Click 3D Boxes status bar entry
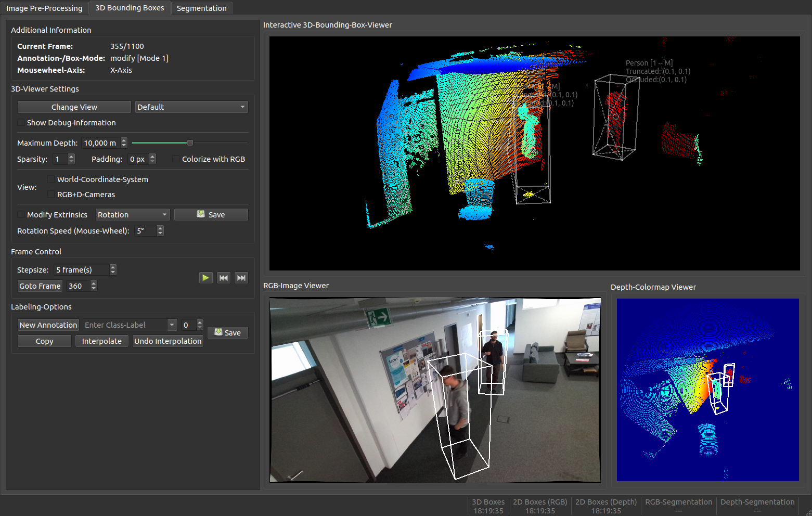The image size is (812, 516). click(x=488, y=506)
